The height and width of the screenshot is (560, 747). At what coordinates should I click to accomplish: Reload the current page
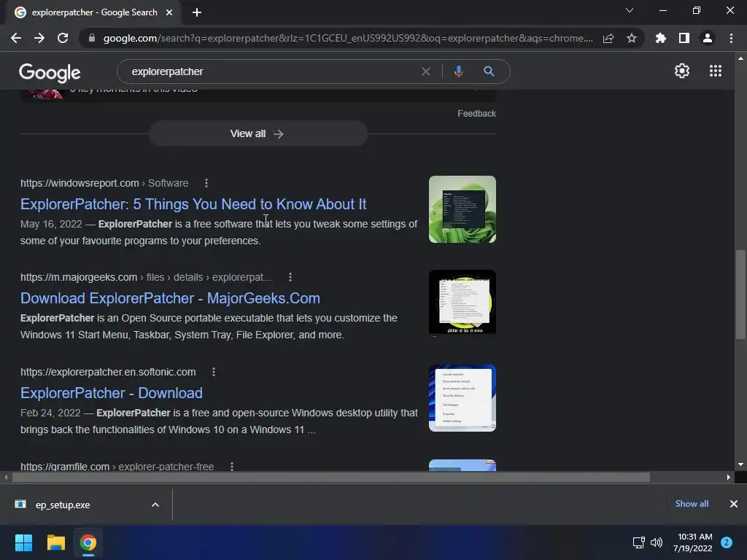pos(63,38)
